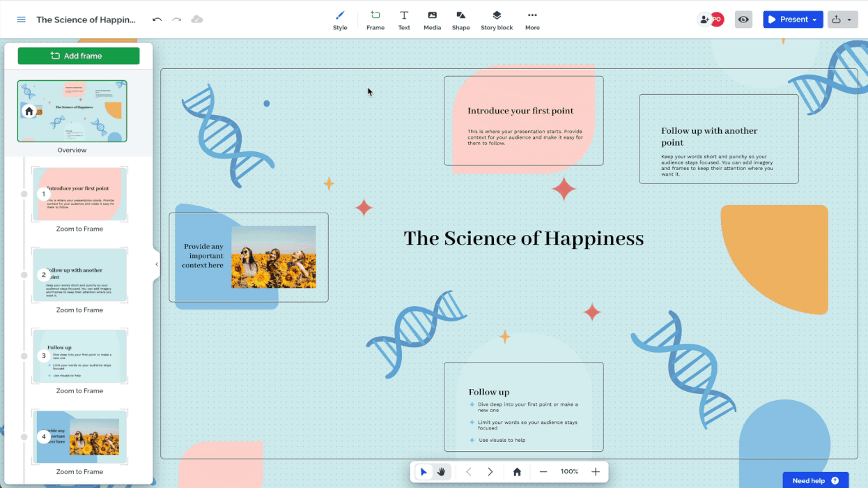Click the undo arrow icon
The image size is (868, 488).
157,20
